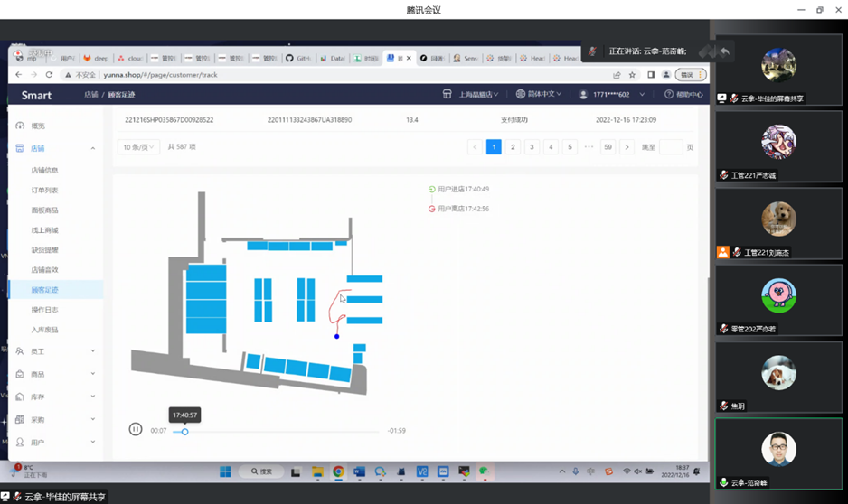Image resolution: width=848 pixels, height=504 pixels.
Task: Open the 10 条/页 page size dropdown
Action: 138,147
